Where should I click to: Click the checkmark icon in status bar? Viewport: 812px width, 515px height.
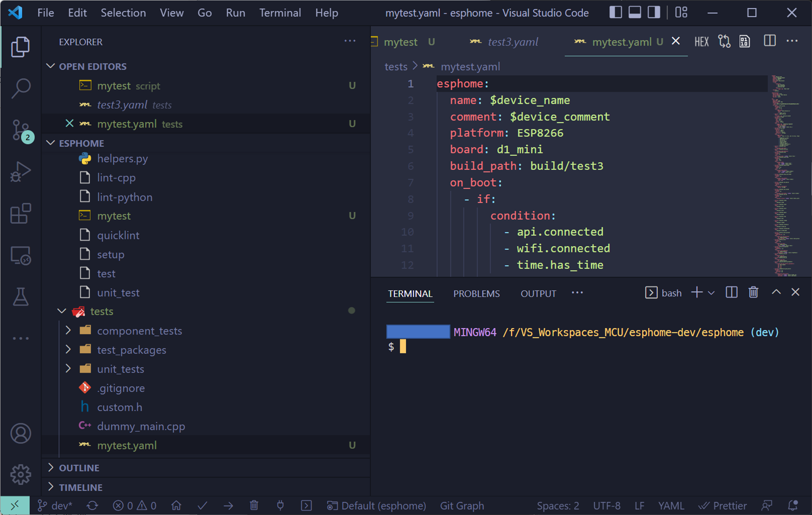tap(202, 505)
